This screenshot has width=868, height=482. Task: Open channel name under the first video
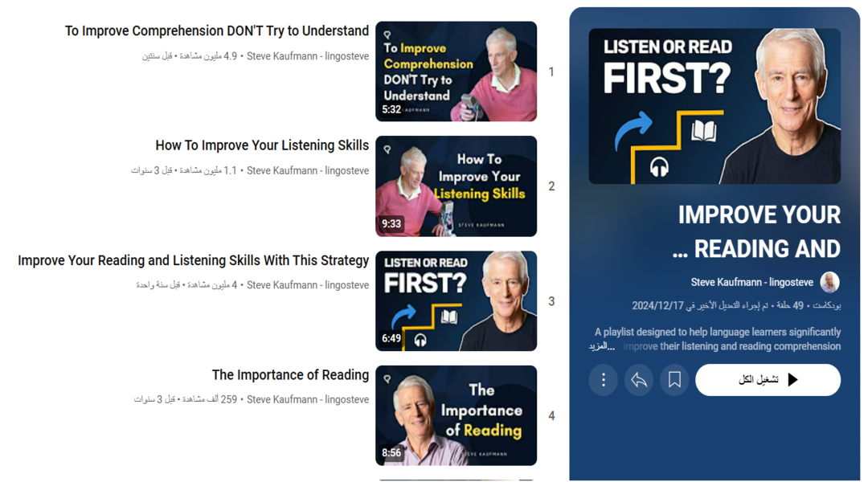click(x=308, y=56)
